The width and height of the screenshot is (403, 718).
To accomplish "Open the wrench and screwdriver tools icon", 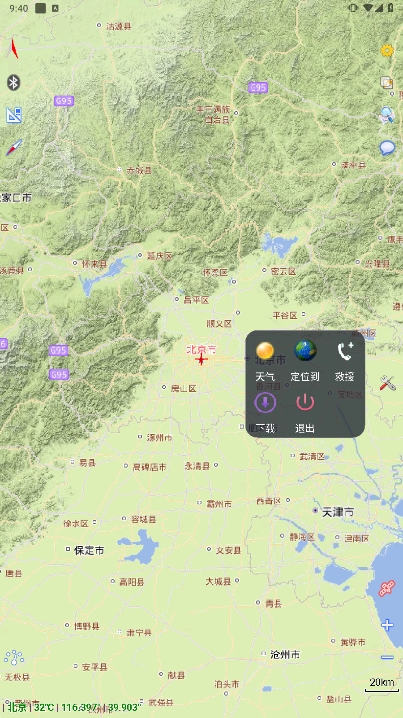I will [x=387, y=383].
